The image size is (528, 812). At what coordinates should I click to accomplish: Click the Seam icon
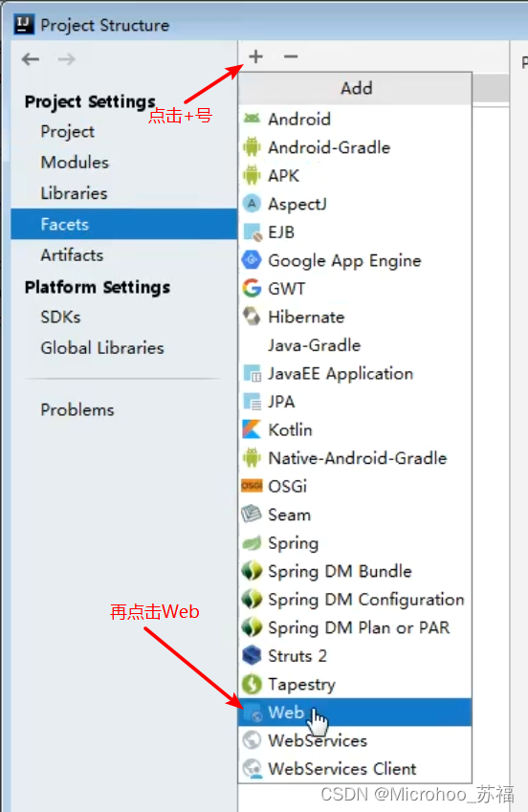[x=252, y=515]
